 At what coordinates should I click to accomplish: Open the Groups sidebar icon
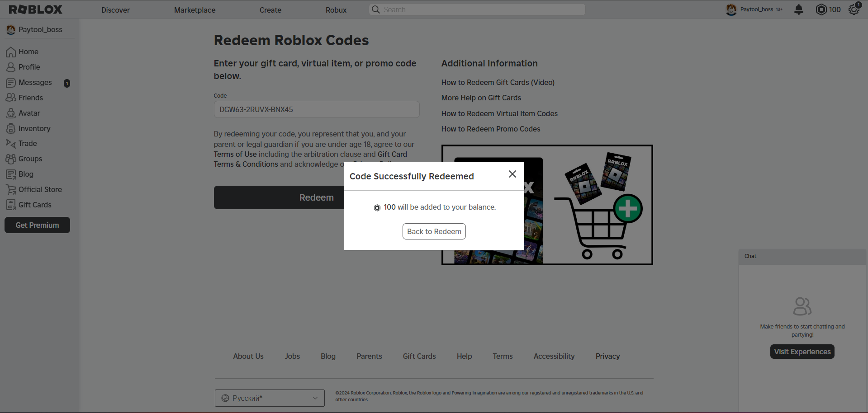[11, 159]
